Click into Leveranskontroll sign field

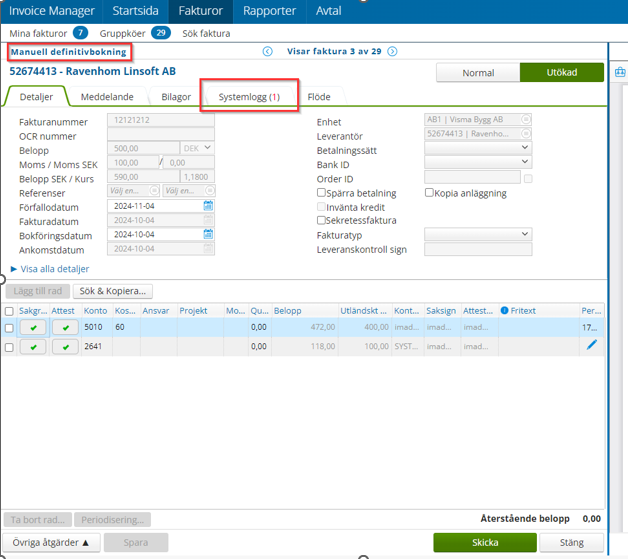478,249
